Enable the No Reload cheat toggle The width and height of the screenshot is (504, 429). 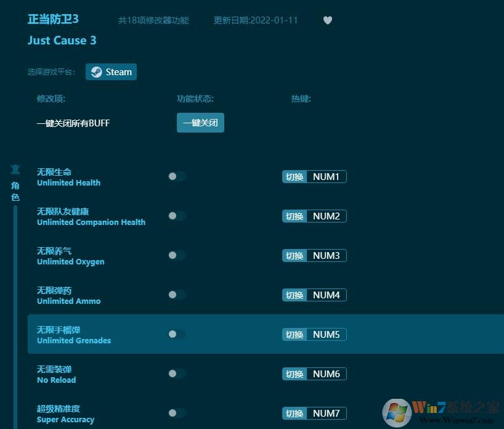[x=176, y=374]
